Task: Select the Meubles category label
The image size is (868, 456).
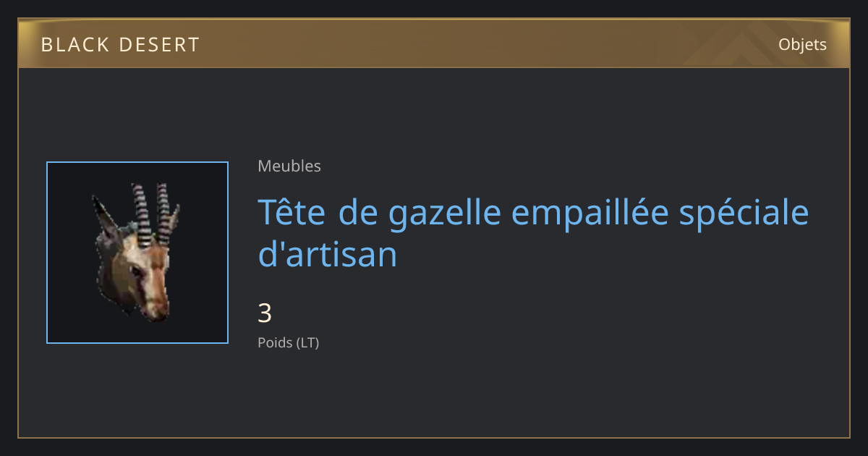Action: point(289,166)
